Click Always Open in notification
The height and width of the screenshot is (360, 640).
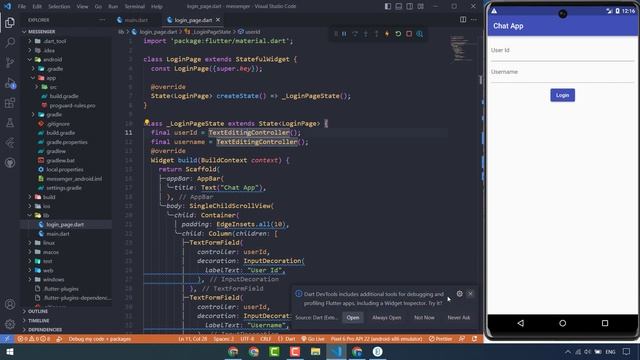pos(387,318)
